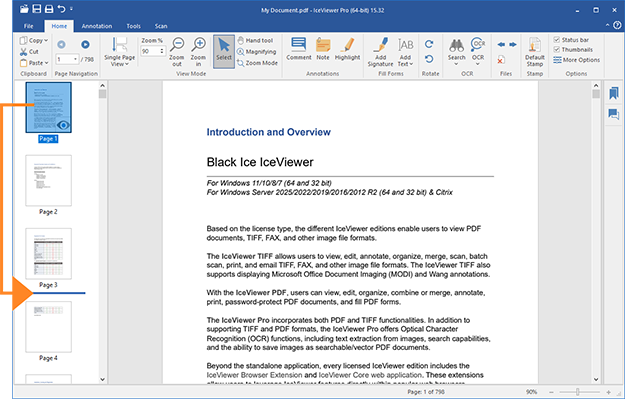Screen dimensions: 625x399
Task: Add a Comment annotation
Action: click(299, 49)
